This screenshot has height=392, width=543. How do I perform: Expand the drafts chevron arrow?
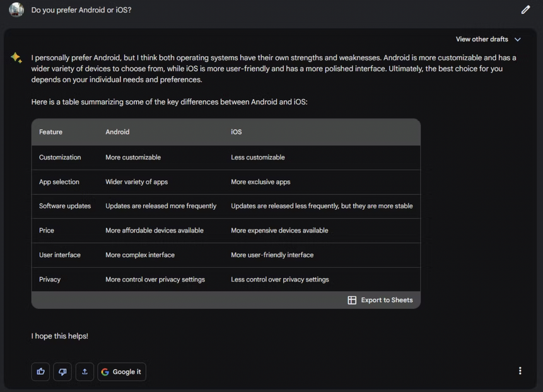click(x=518, y=40)
